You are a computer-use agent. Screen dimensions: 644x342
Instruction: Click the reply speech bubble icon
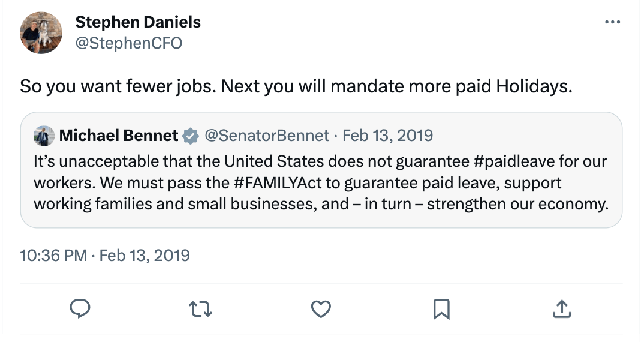click(x=80, y=309)
